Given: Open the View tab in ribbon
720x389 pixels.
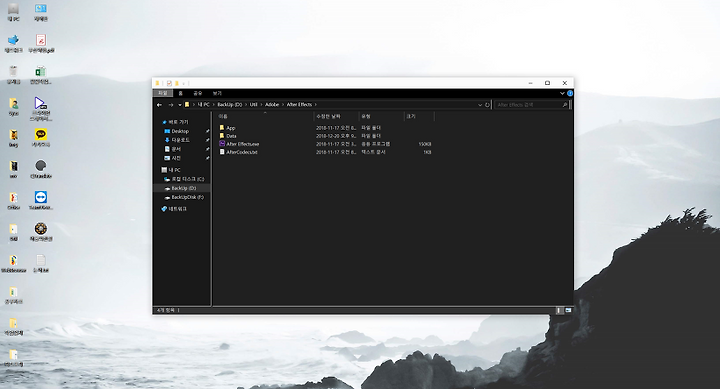Looking at the screenshot, I should pyautogui.click(x=217, y=93).
